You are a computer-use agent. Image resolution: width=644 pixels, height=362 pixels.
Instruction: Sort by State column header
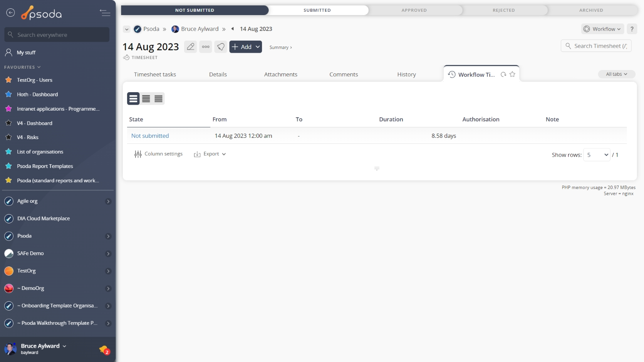(136, 119)
